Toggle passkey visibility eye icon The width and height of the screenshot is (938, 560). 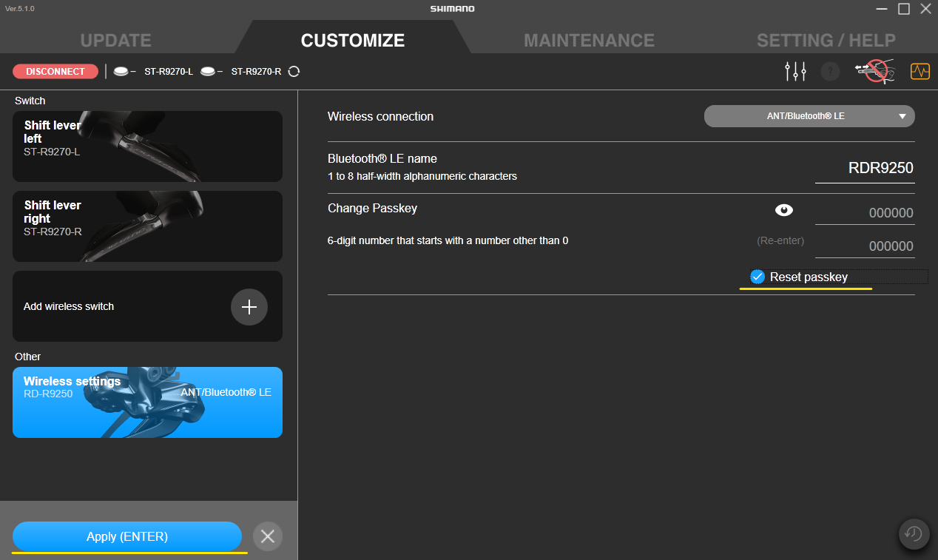(784, 211)
